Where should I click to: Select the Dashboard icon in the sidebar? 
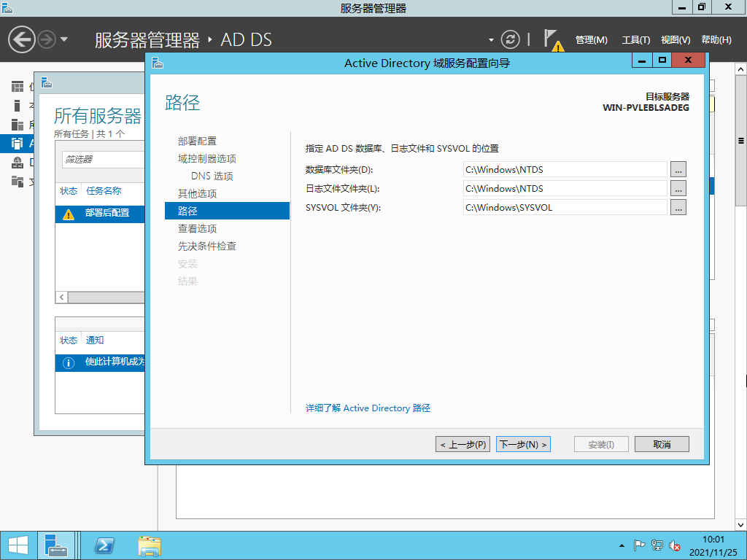[x=18, y=87]
